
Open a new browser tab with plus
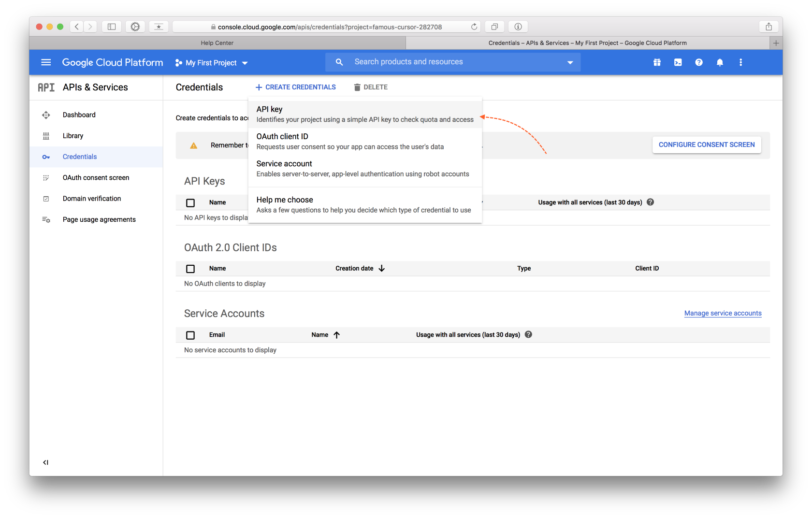pyautogui.click(x=776, y=43)
